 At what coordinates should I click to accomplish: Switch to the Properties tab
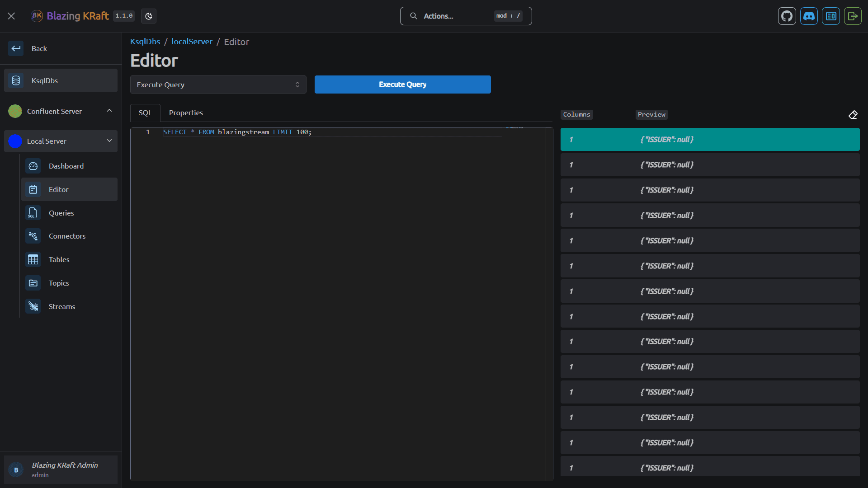click(x=186, y=113)
